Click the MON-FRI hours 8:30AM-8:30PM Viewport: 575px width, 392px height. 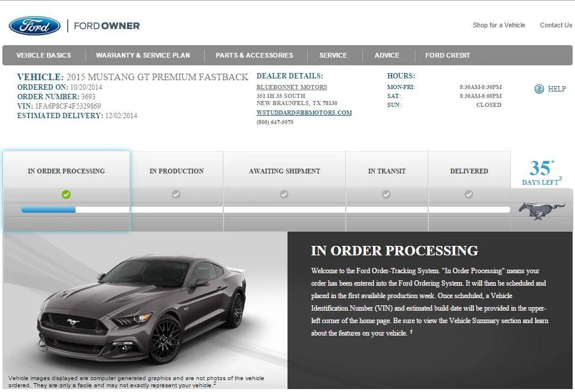tap(481, 87)
